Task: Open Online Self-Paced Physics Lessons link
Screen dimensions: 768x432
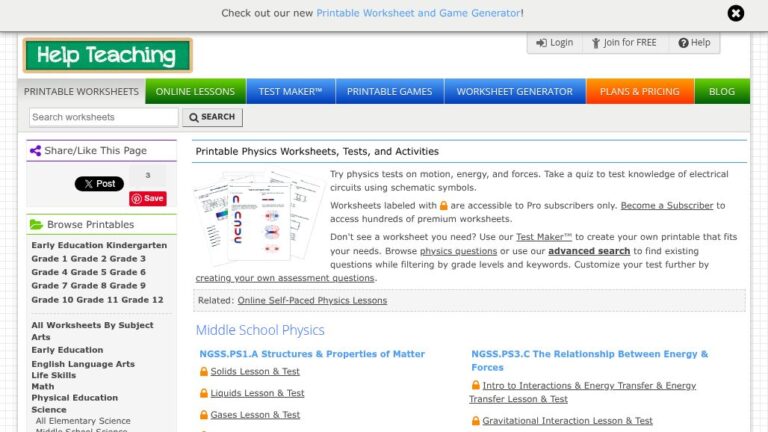Action: coord(312,301)
